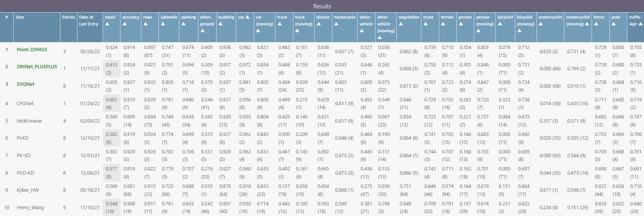Click the pole column sort triangle
The width and height of the screenshot is (644, 216).
pos(614,24)
